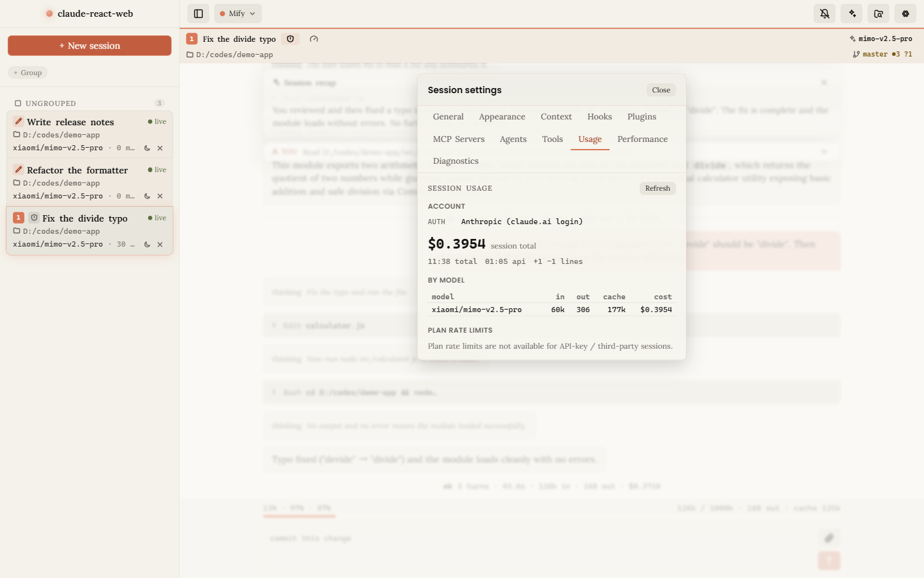This screenshot has width=924, height=578.
Task: Add a new Group
Action: pos(28,73)
